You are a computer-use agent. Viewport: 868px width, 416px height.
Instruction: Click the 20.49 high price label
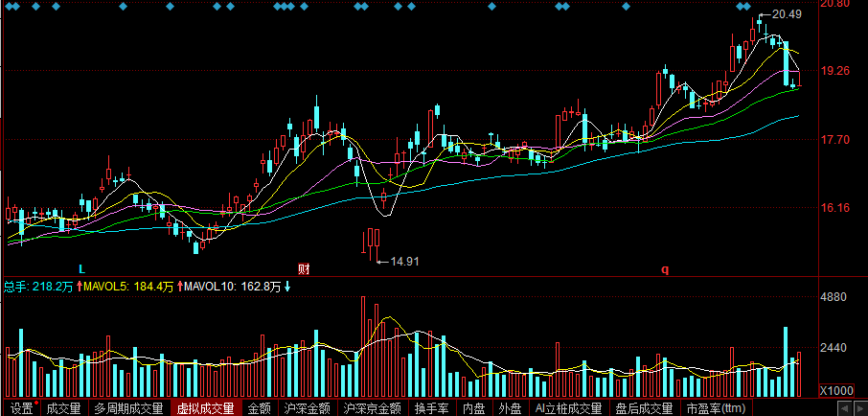[787, 15]
